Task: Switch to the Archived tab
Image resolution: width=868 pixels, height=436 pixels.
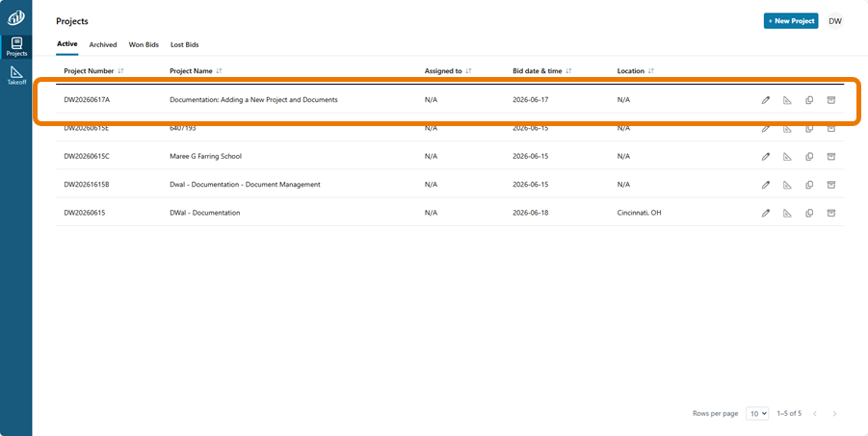Action: (x=103, y=45)
